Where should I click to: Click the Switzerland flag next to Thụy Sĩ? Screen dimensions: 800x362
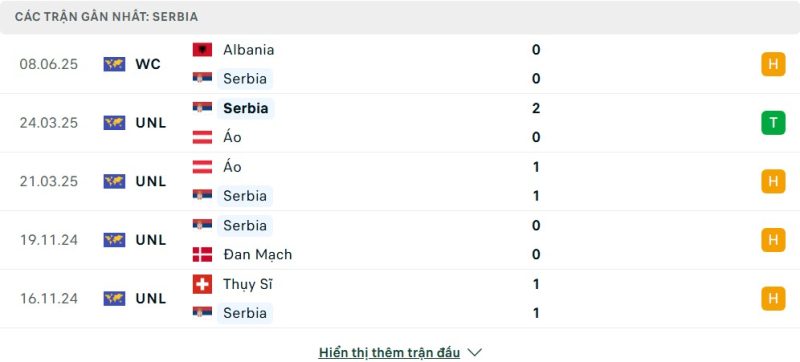(202, 284)
